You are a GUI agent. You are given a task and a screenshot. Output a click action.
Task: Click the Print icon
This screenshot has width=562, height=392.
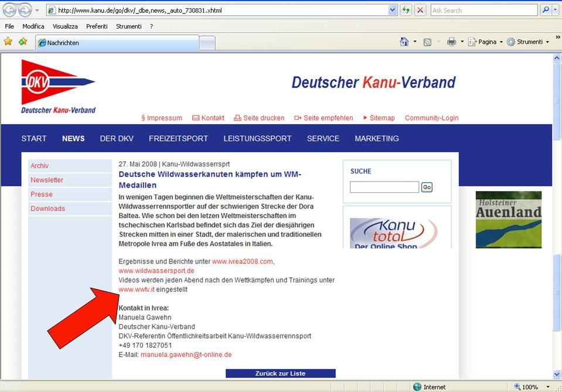coord(452,42)
